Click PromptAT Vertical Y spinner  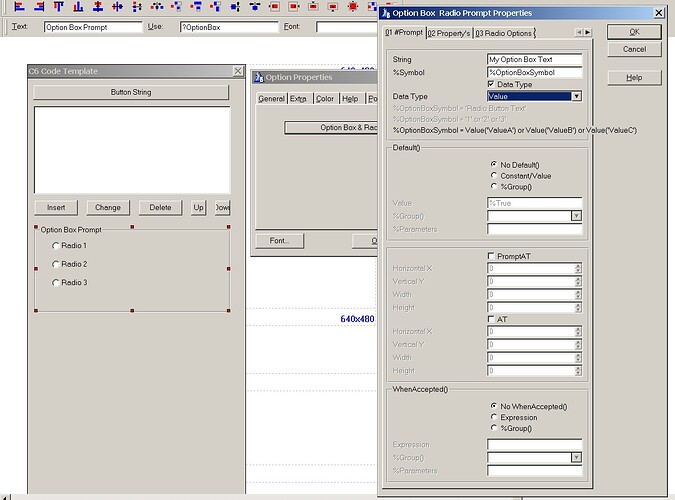pos(578,282)
